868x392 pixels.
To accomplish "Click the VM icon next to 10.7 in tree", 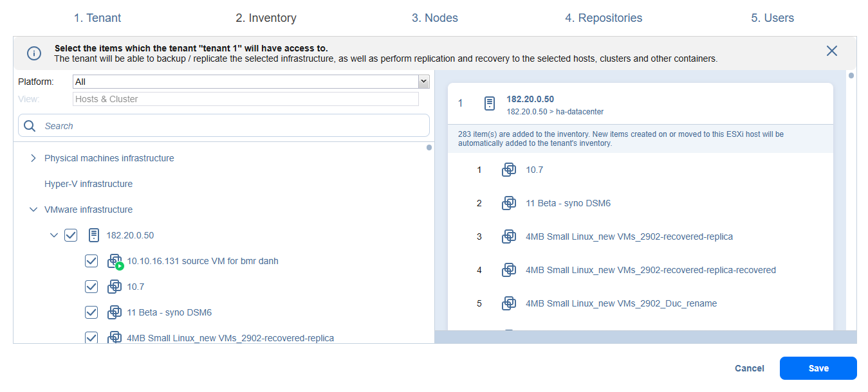I will coord(115,287).
